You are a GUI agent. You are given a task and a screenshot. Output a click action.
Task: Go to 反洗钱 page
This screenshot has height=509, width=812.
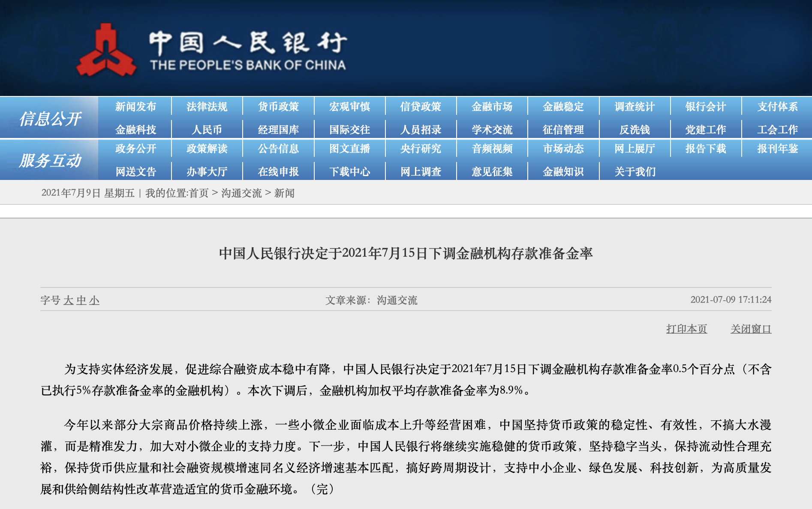coord(635,129)
